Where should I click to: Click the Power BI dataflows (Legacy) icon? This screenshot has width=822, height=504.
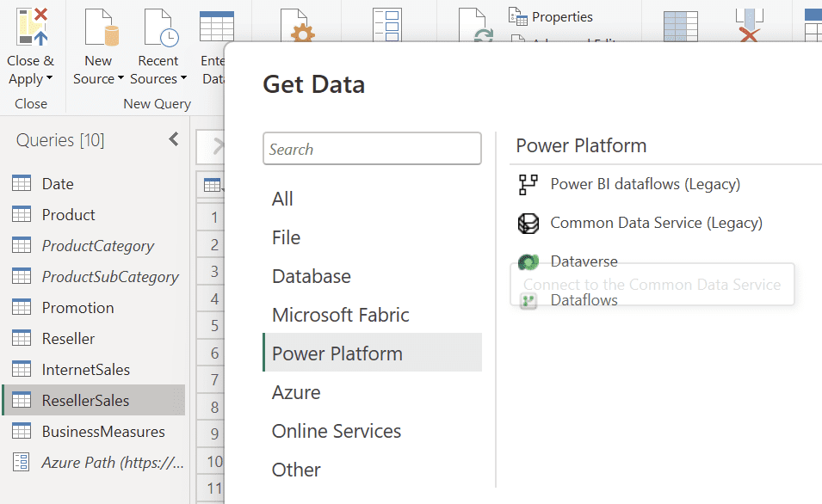[528, 184]
